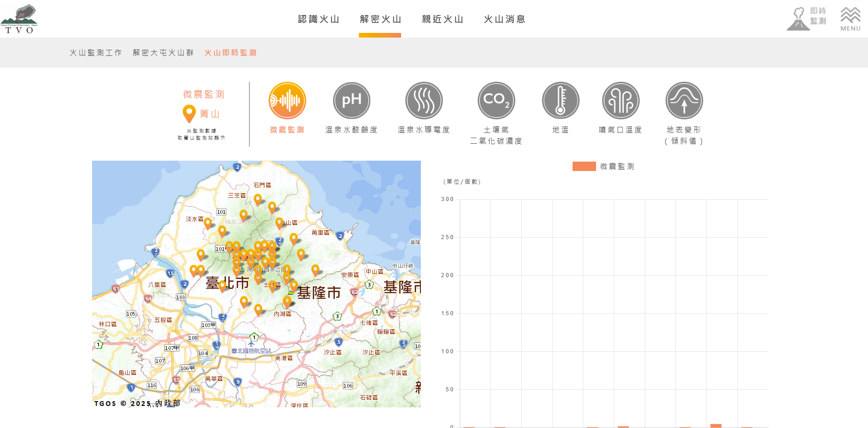Click the 菁山 station pin icon
Image resolution: width=868 pixels, height=428 pixels.
point(189,113)
